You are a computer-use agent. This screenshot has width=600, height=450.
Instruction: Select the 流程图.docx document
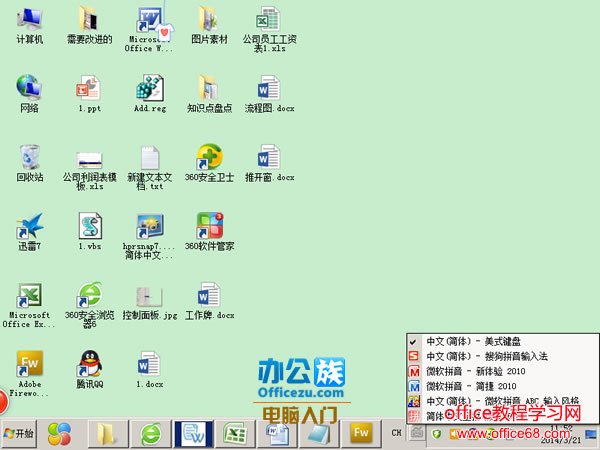pyautogui.click(x=269, y=94)
